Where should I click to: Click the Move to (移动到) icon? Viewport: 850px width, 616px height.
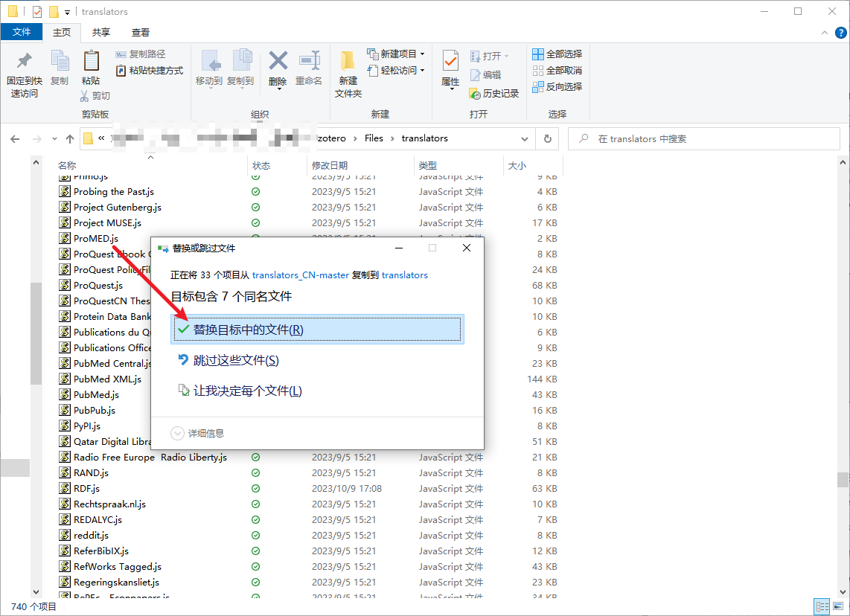[209, 68]
